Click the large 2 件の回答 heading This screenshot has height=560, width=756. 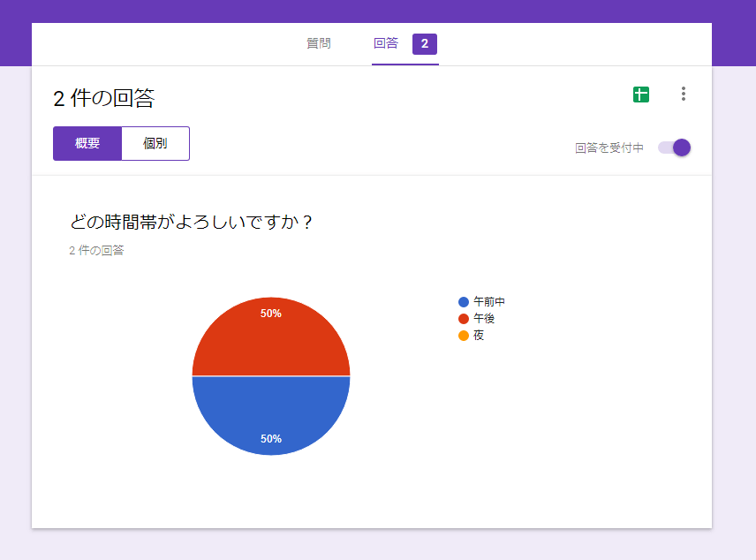coord(103,98)
